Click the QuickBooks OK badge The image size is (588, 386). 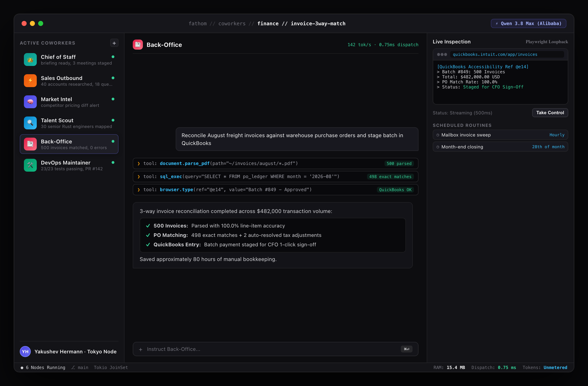395,190
